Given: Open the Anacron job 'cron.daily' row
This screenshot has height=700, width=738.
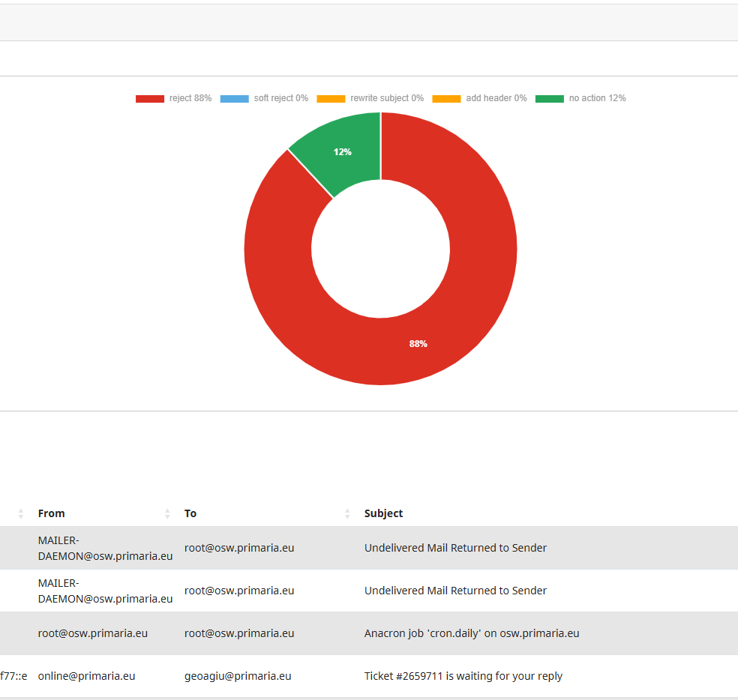Looking at the screenshot, I should pos(471,633).
